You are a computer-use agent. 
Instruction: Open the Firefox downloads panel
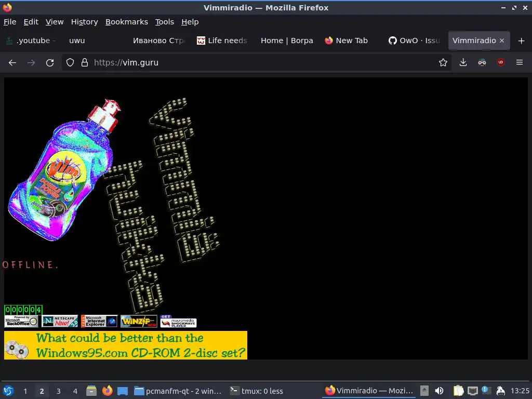click(x=463, y=62)
